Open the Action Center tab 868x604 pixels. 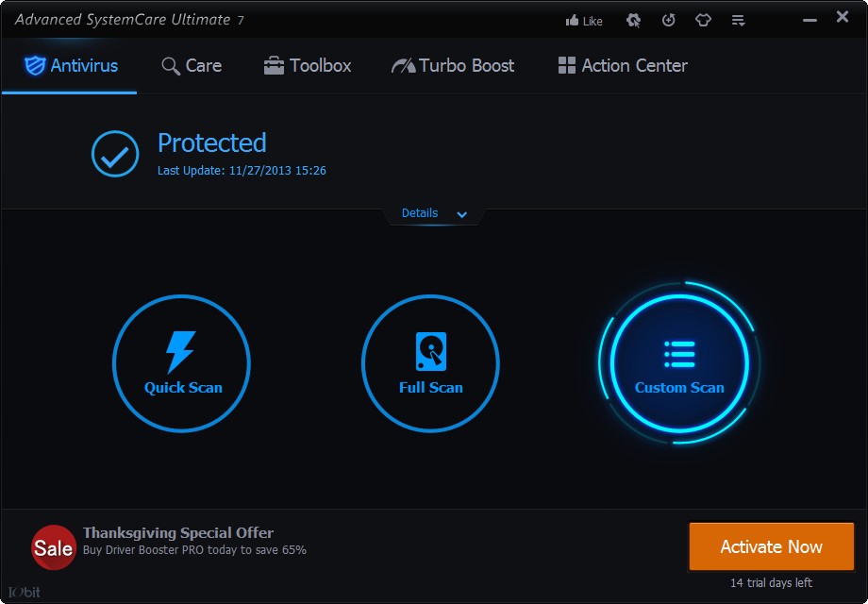(623, 66)
